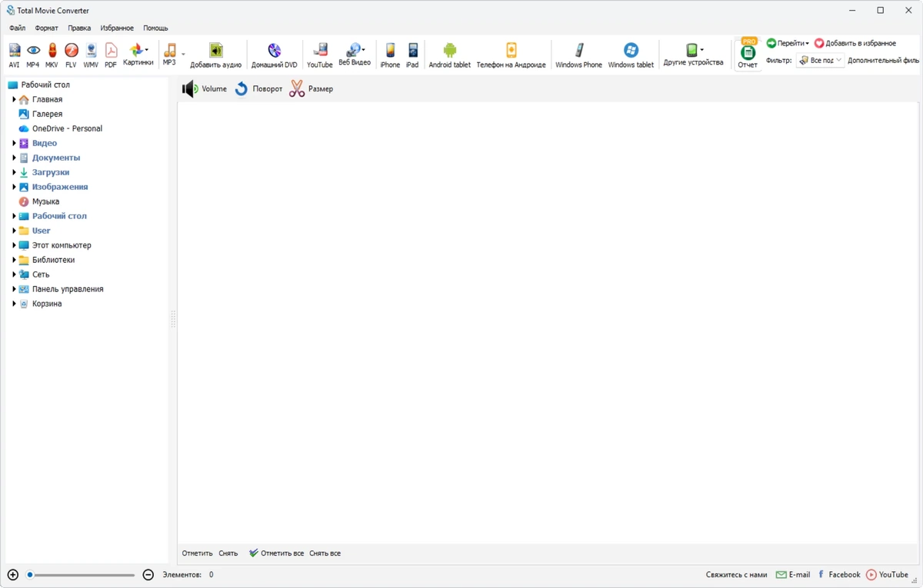Expand the Видео folder node

[14, 144]
